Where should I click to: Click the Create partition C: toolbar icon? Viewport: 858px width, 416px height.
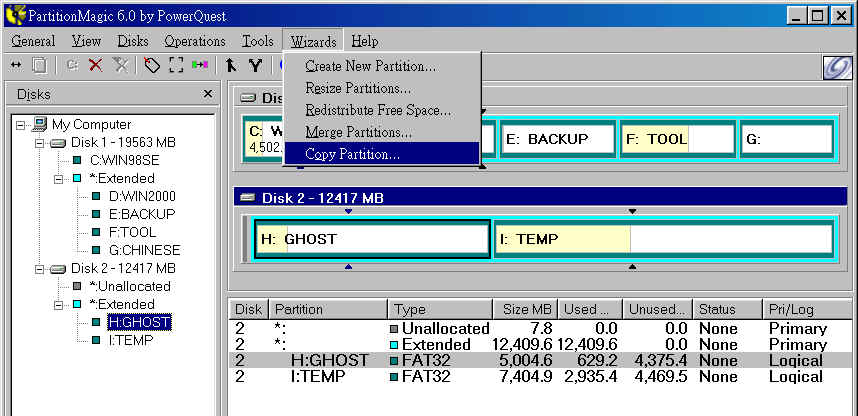pos(72,65)
